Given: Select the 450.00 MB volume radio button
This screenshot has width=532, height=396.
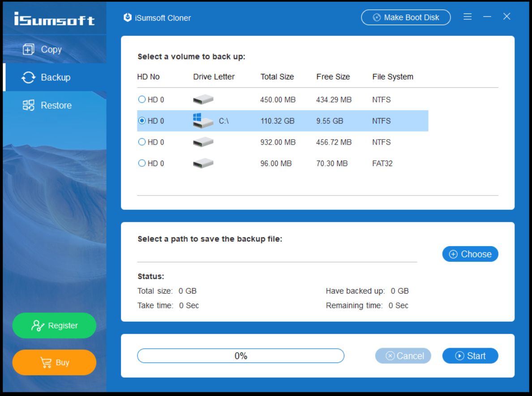Looking at the screenshot, I should 142,99.
